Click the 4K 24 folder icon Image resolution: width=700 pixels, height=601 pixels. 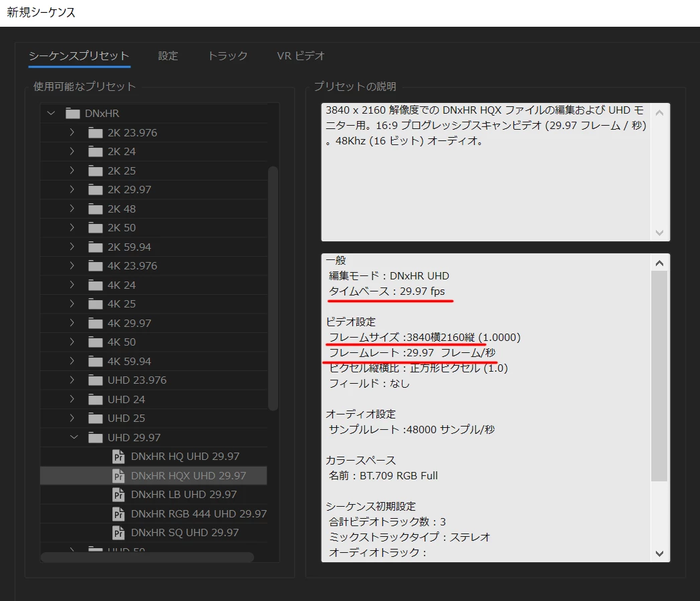96,285
